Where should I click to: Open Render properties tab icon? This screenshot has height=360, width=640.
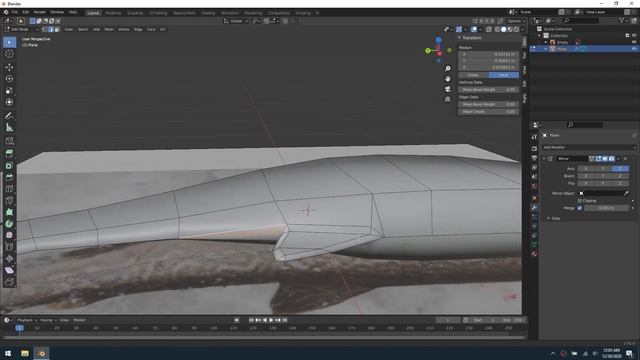point(534,149)
